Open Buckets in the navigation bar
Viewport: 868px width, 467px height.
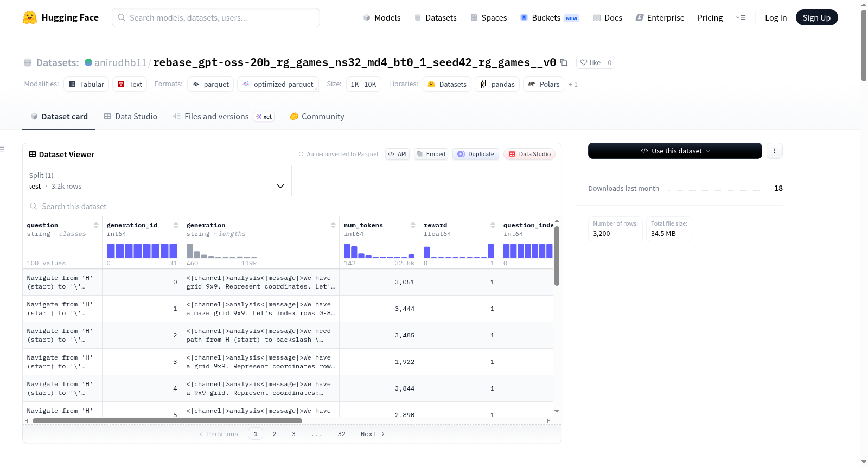[550, 17]
